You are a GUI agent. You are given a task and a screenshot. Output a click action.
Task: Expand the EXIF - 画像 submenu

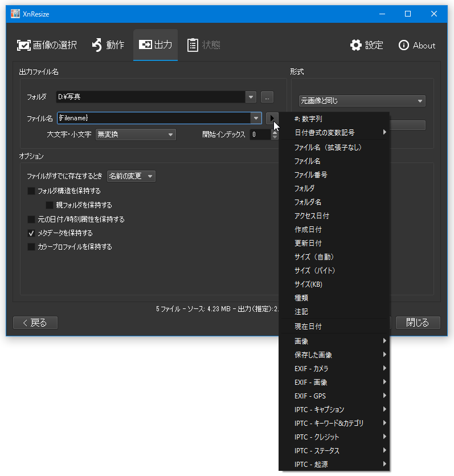point(334,382)
